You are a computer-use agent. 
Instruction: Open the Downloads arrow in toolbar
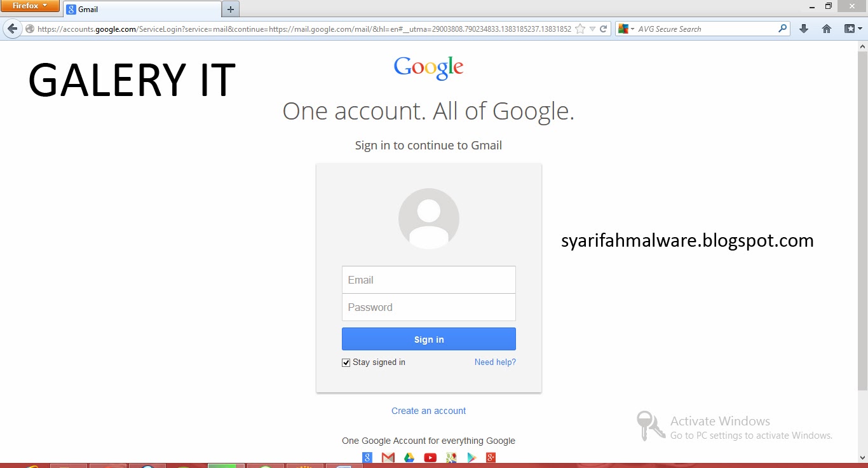[x=804, y=29]
